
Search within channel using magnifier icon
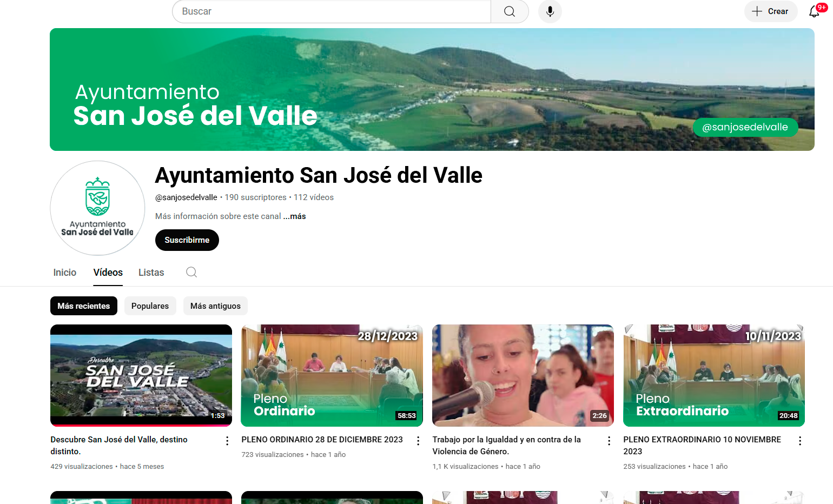coord(191,272)
